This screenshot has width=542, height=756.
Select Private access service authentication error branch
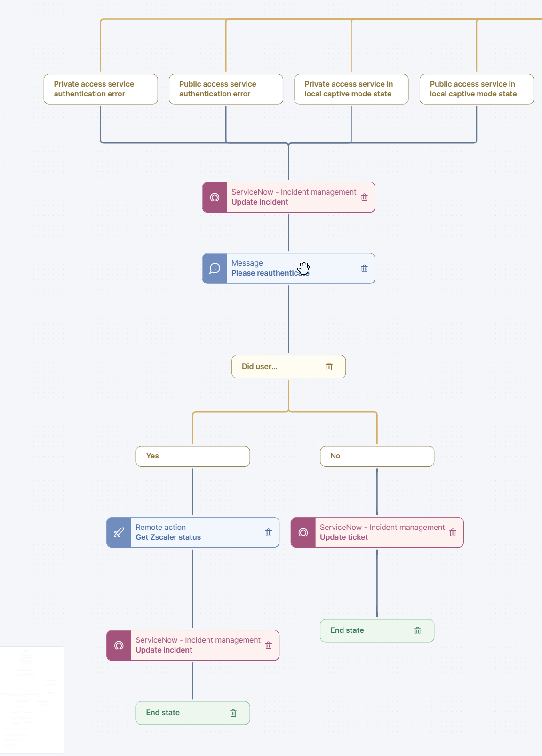(101, 89)
